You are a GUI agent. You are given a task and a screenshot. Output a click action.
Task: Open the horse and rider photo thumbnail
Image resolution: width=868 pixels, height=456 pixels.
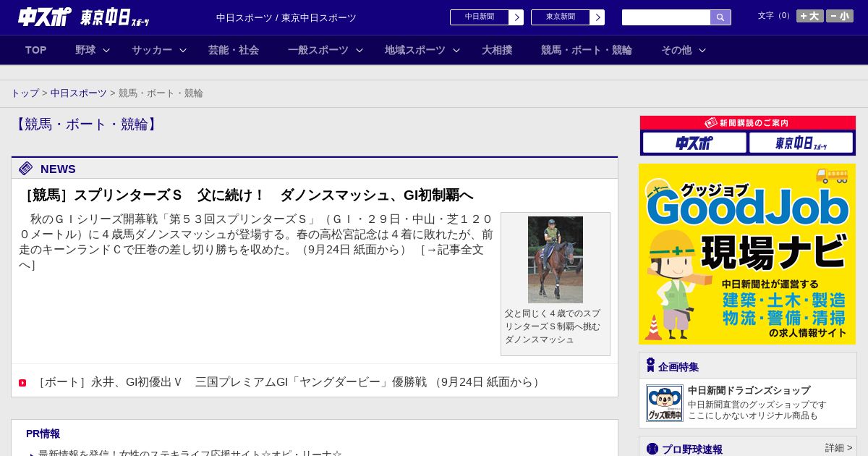click(x=556, y=260)
